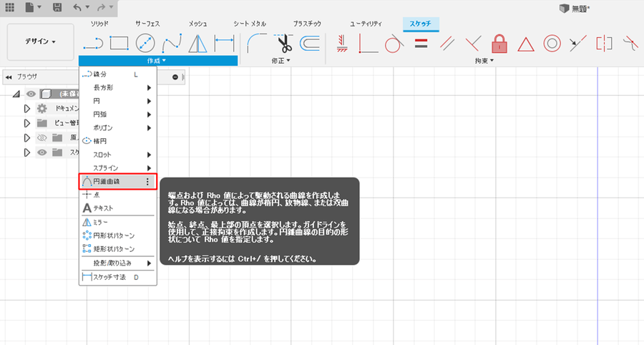Switch to the プラスチック tab
644x345 pixels.
click(x=307, y=24)
